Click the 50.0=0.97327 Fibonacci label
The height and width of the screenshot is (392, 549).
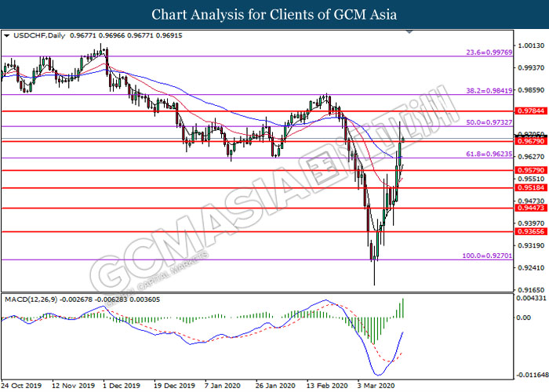click(x=489, y=122)
